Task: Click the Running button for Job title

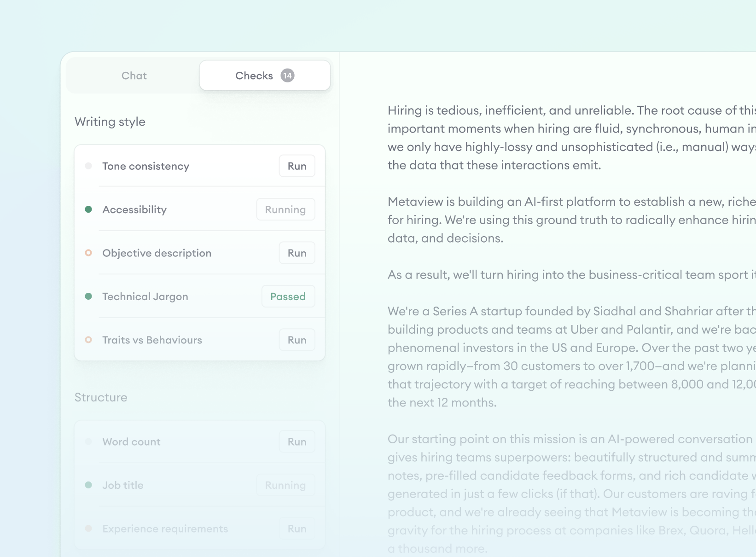Action: pos(285,485)
